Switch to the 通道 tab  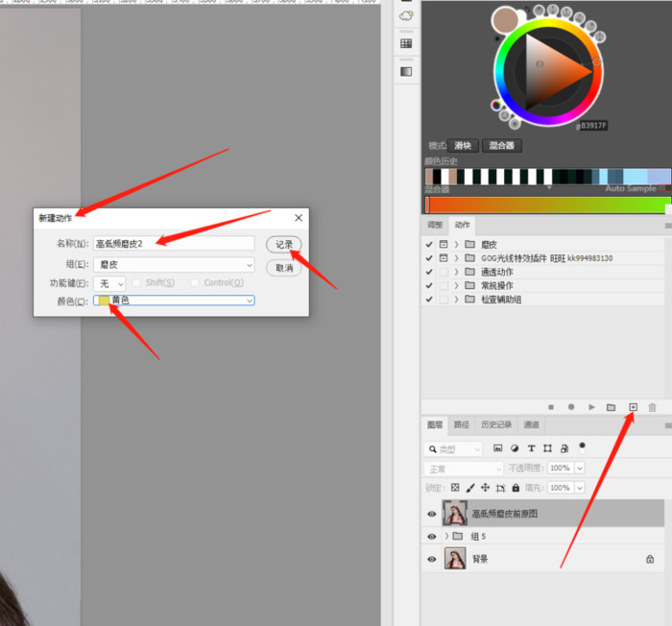(531, 424)
